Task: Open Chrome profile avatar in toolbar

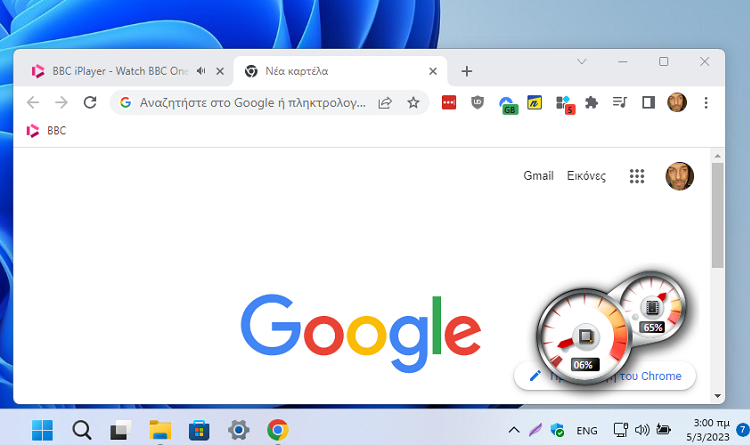Action: 677,102
